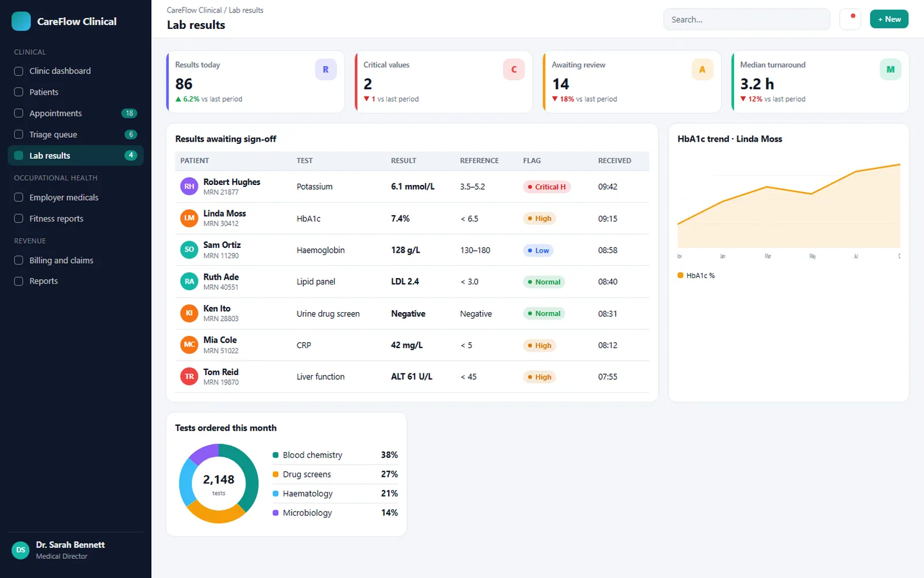Go to Employer medicals
This screenshot has width=924, height=578.
tap(76, 198)
